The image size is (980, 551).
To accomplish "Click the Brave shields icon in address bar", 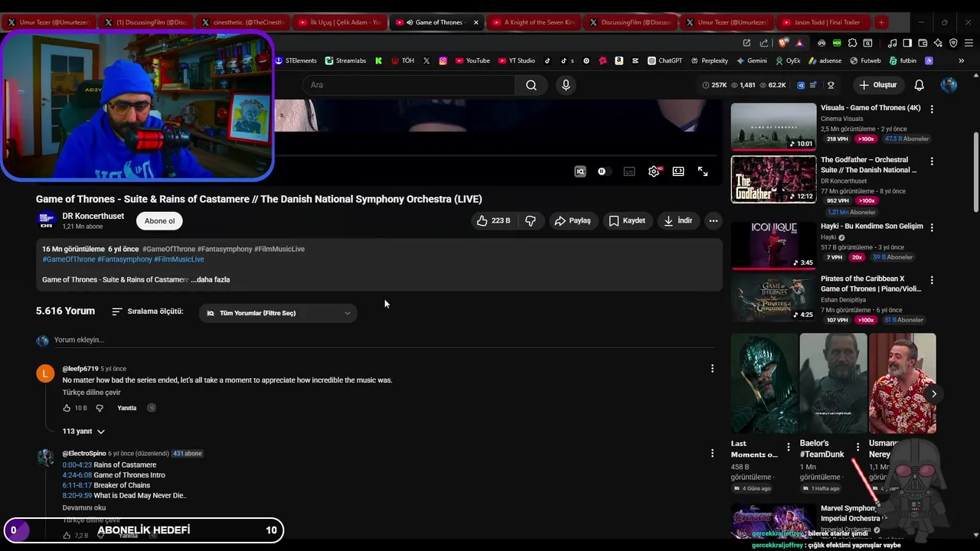I will tap(782, 43).
